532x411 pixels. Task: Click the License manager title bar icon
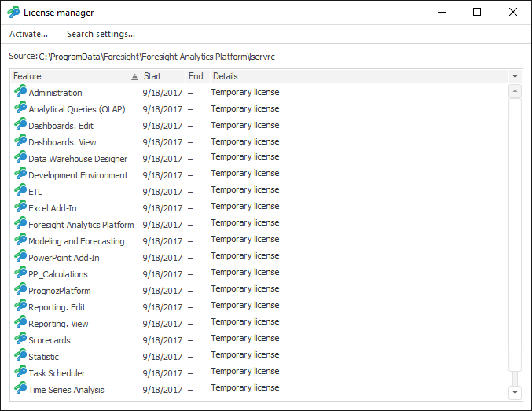[x=13, y=13]
